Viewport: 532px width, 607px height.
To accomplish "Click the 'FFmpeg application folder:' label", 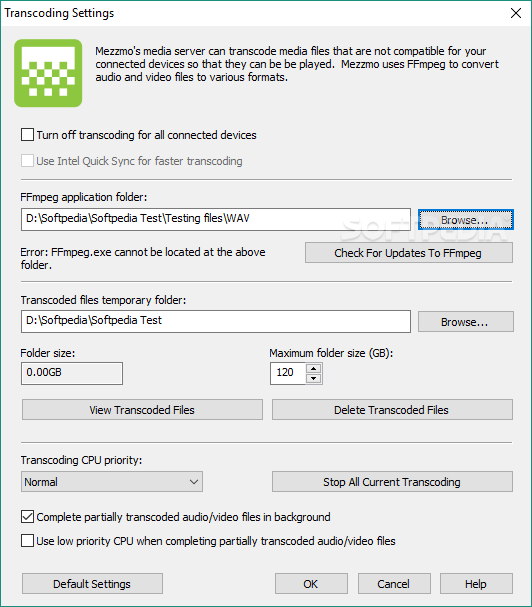I will [84, 197].
